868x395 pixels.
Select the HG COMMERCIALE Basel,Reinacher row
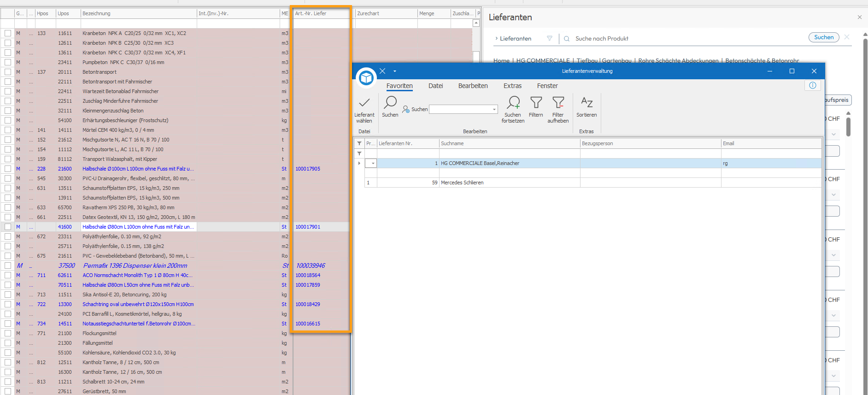click(593, 163)
